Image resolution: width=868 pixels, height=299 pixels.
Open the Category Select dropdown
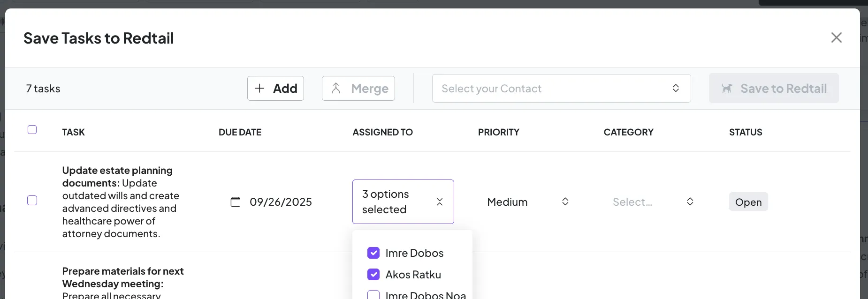(652, 202)
